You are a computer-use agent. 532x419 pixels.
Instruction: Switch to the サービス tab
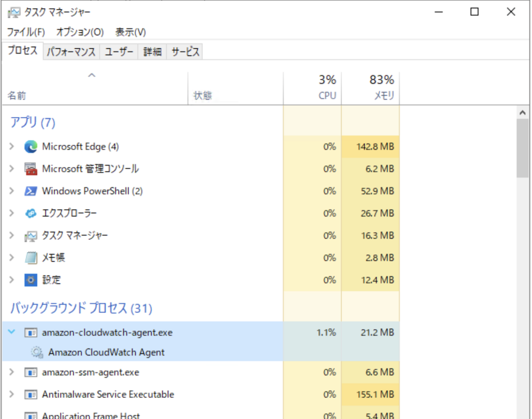(x=185, y=52)
